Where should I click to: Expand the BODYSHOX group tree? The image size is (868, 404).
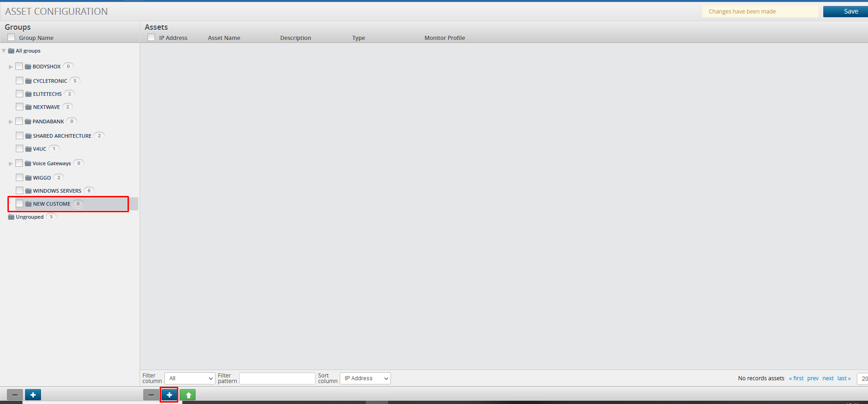pos(11,67)
